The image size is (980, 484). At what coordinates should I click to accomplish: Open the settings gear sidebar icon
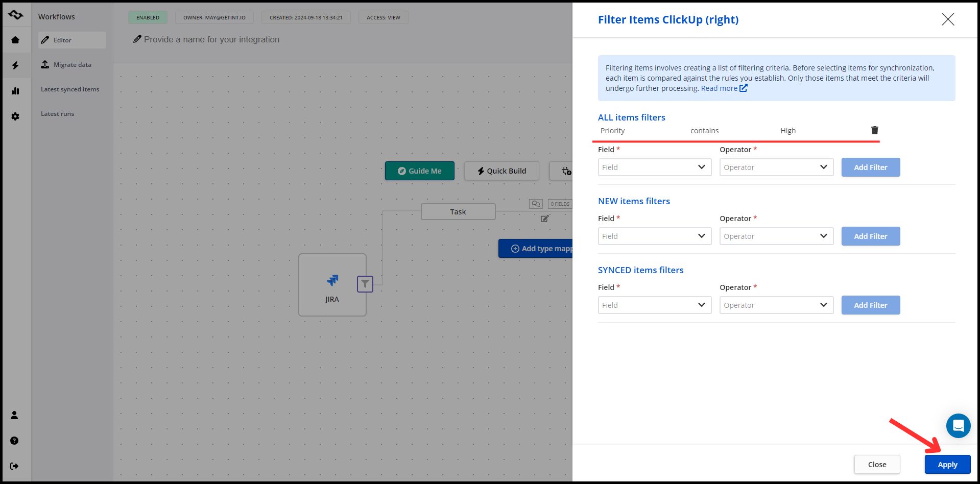coord(15,116)
